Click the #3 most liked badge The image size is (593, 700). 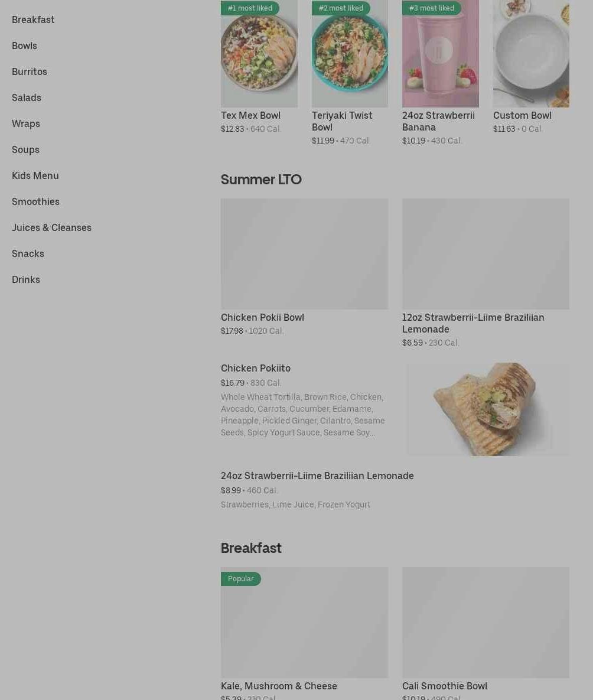pyautogui.click(x=431, y=8)
